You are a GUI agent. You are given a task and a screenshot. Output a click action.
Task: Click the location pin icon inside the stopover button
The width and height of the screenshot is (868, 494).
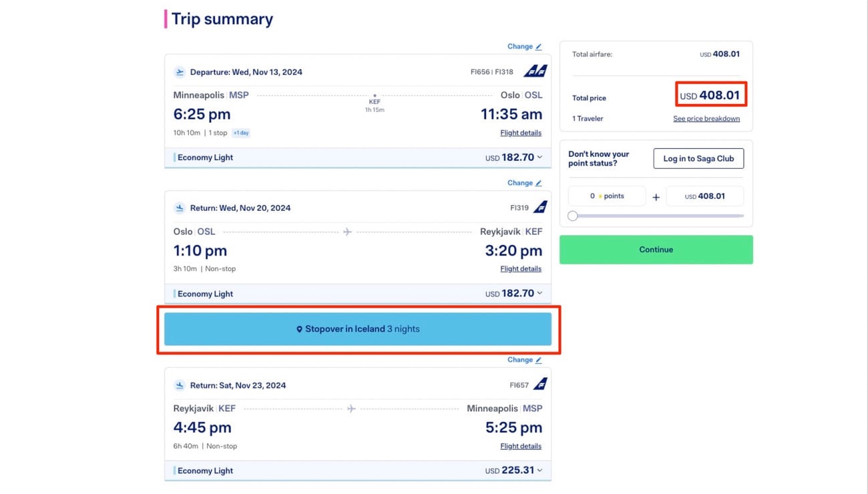(299, 328)
